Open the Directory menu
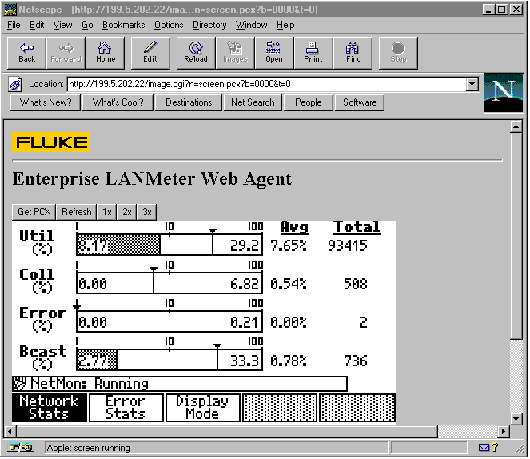Image resolution: width=530 pixels, height=459 pixels. [x=209, y=25]
